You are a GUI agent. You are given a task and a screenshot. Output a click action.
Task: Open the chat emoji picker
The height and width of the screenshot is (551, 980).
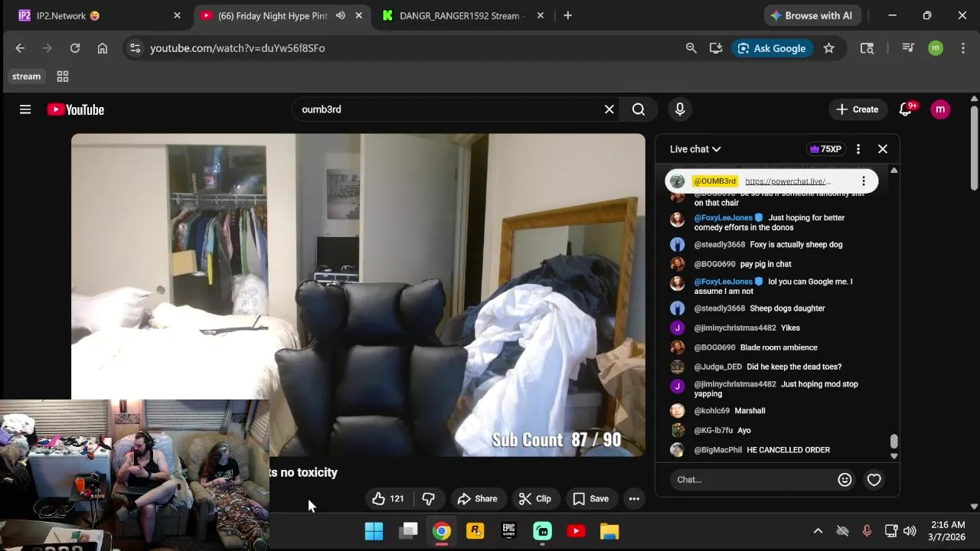(844, 480)
